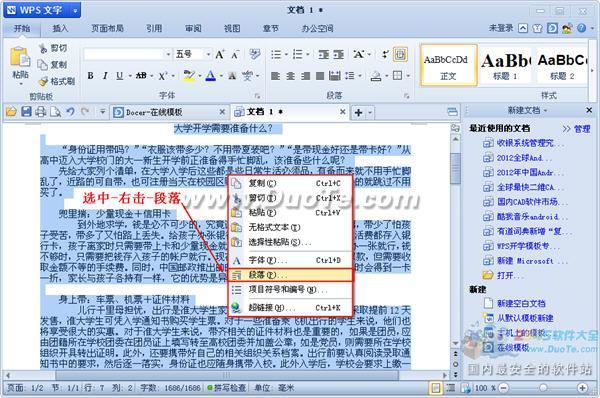Click the Bold formatting icon
The width and height of the screenshot is (600, 398).
point(90,76)
